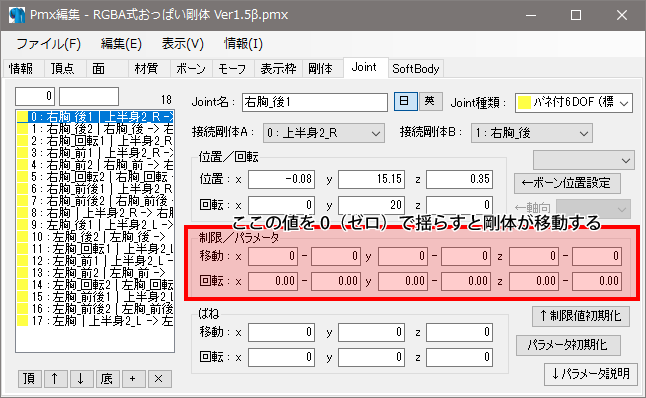The width and height of the screenshot is (646, 398).
Task: Click the ↓パラメータ説明 button
Action: (591, 374)
